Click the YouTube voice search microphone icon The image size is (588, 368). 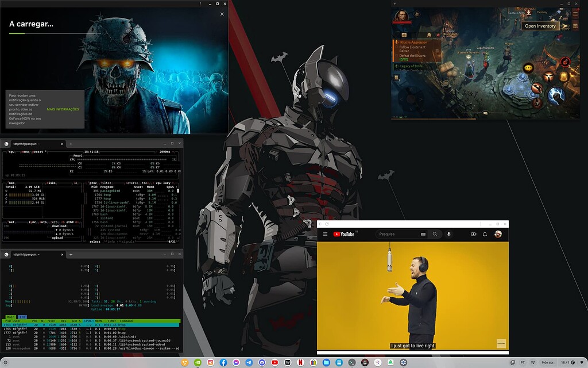(x=448, y=234)
